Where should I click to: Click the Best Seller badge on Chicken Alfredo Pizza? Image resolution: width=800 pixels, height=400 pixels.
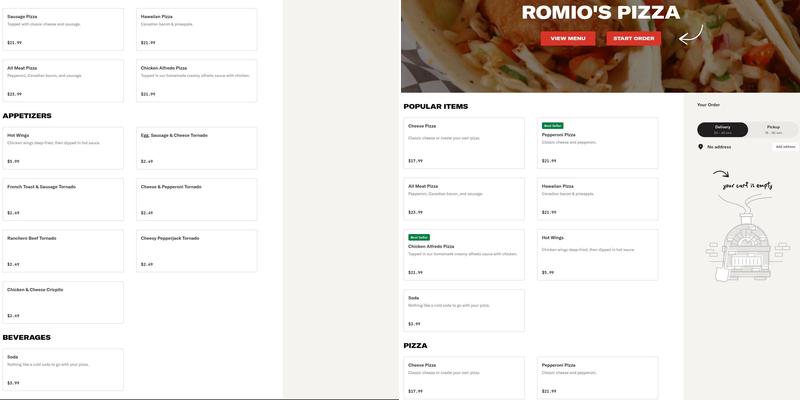pyautogui.click(x=418, y=237)
